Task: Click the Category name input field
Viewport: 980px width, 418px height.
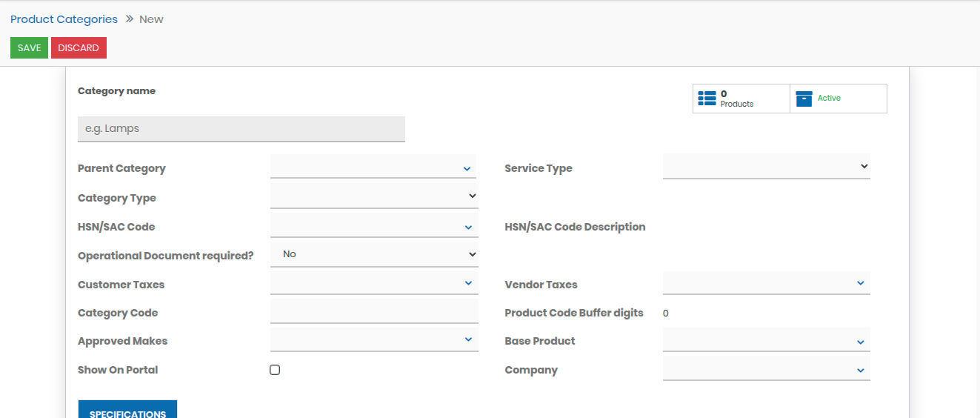Action: tap(241, 129)
